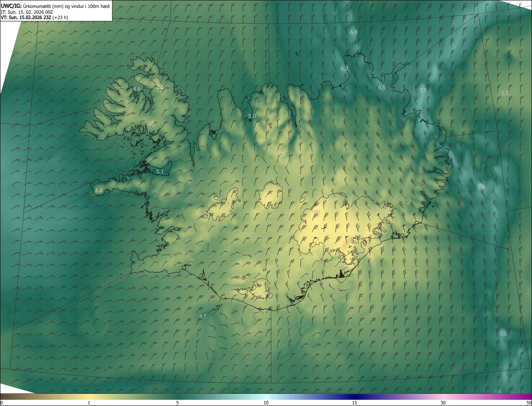
Task: Click the dark blue color bar segment above the 15 tick
Action: pos(355,397)
